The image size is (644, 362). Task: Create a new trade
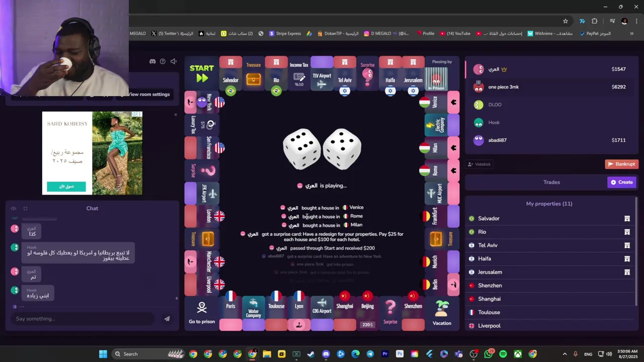[622, 182]
